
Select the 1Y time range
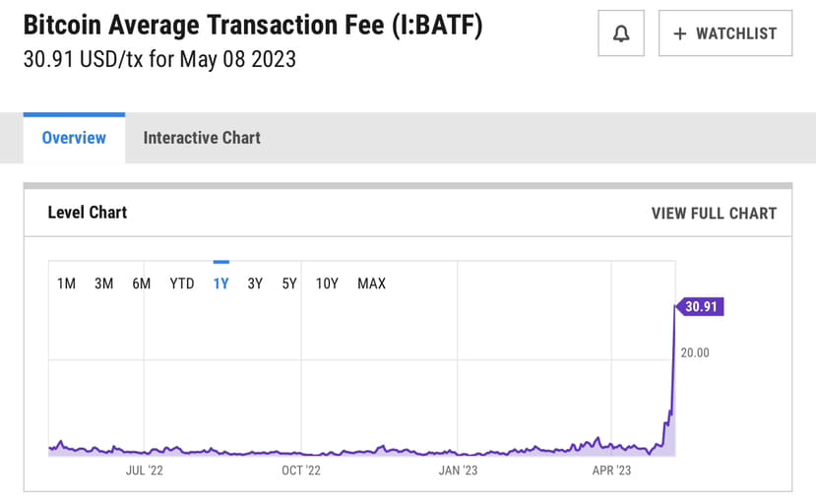(x=220, y=283)
